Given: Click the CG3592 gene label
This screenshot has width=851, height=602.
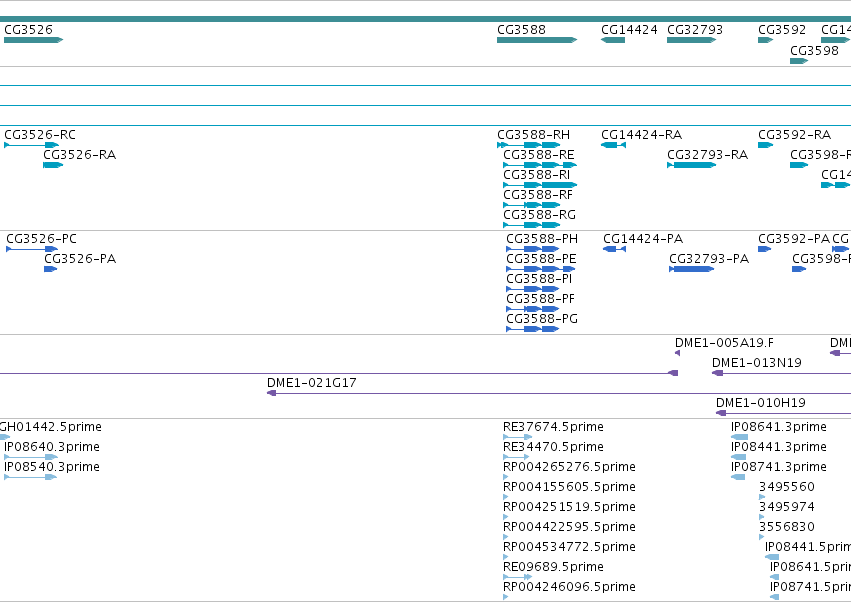Looking at the screenshot, I should point(782,29).
